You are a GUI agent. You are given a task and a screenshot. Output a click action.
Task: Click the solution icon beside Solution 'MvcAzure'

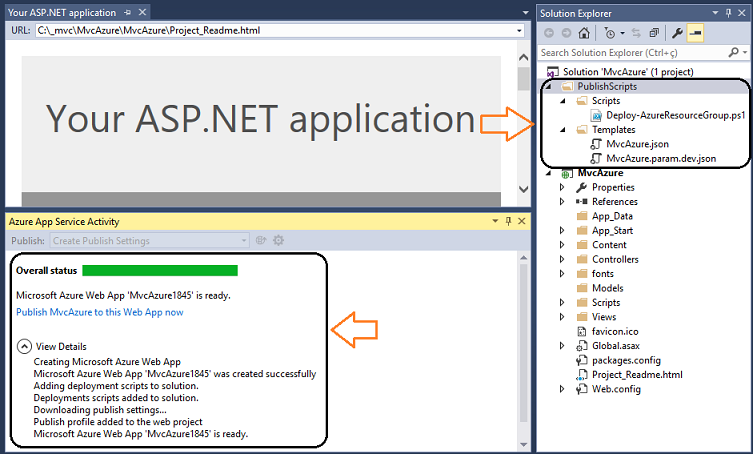[553, 72]
